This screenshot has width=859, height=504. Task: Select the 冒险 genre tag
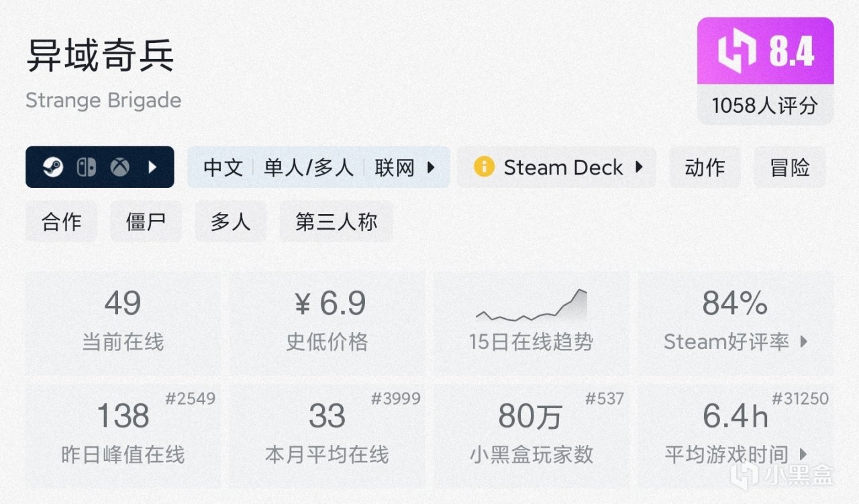[x=790, y=167]
